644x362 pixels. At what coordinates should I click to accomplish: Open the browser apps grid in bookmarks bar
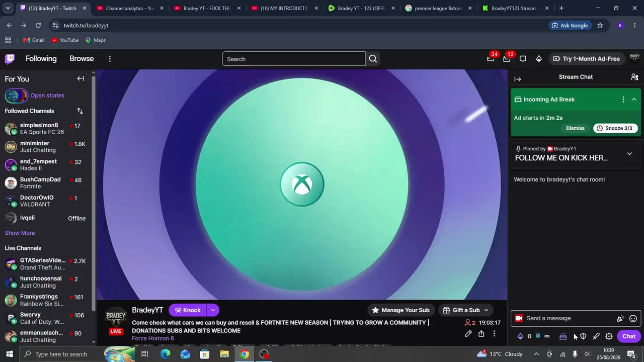point(8,40)
